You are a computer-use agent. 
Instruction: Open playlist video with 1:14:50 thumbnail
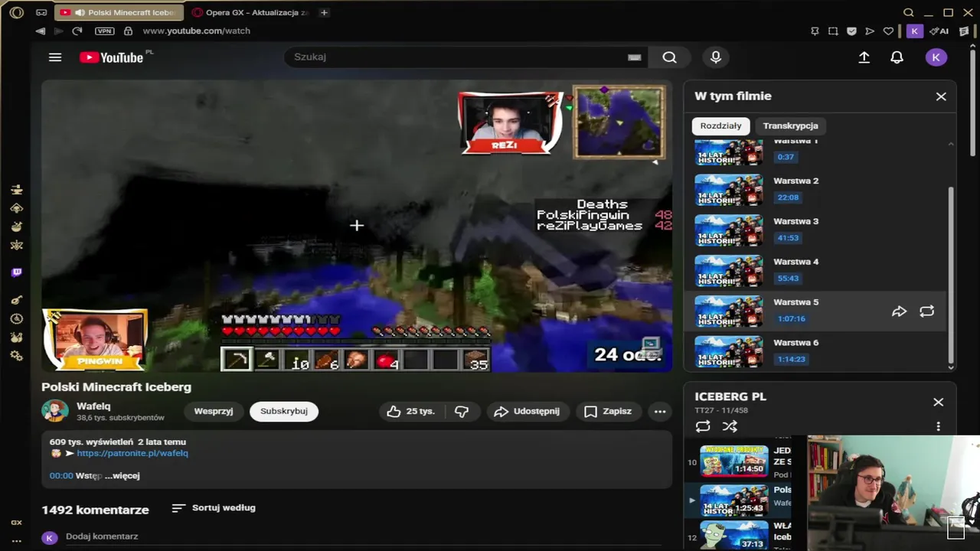coord(733,461)
